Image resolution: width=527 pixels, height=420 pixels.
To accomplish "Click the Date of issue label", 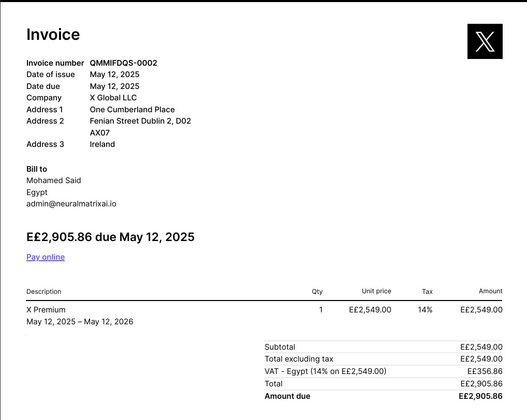I will pyautogui.click(x=50, y=74).
